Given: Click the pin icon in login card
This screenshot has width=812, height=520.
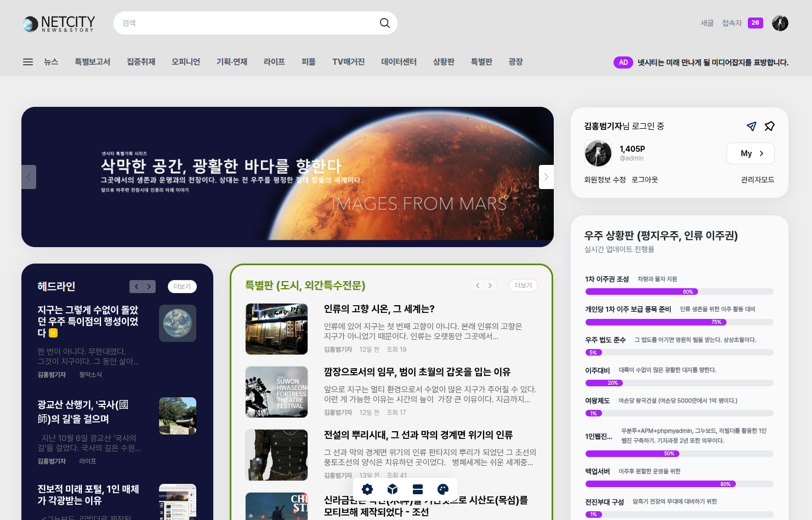Looking at the screenshot, I should (769, 127).
